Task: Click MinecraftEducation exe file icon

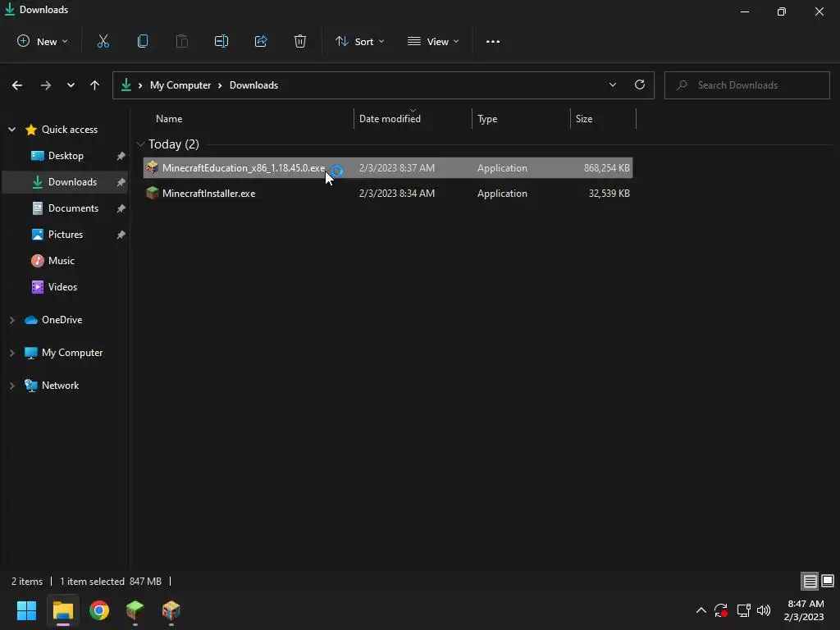Action: pos(152,167)
